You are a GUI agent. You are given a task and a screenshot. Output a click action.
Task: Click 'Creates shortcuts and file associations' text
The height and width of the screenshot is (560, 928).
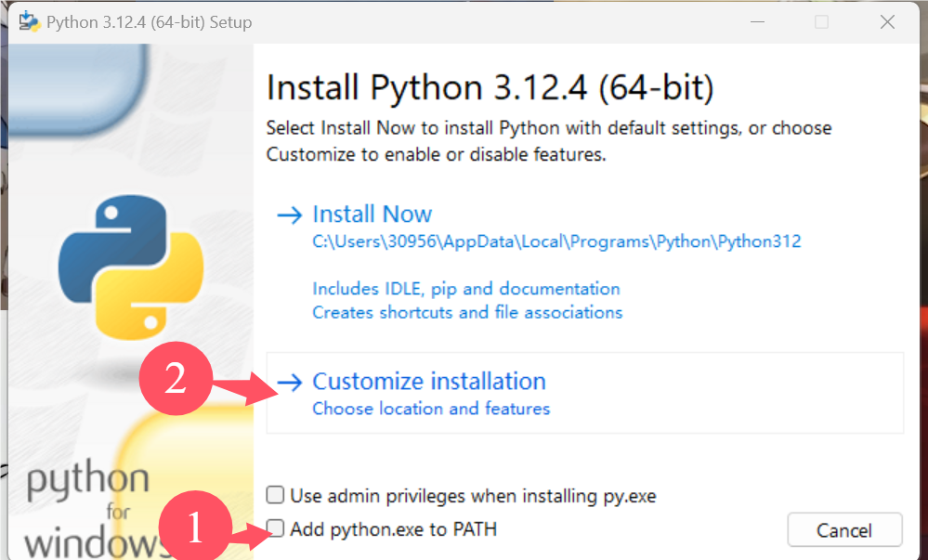tap(467, 312)
